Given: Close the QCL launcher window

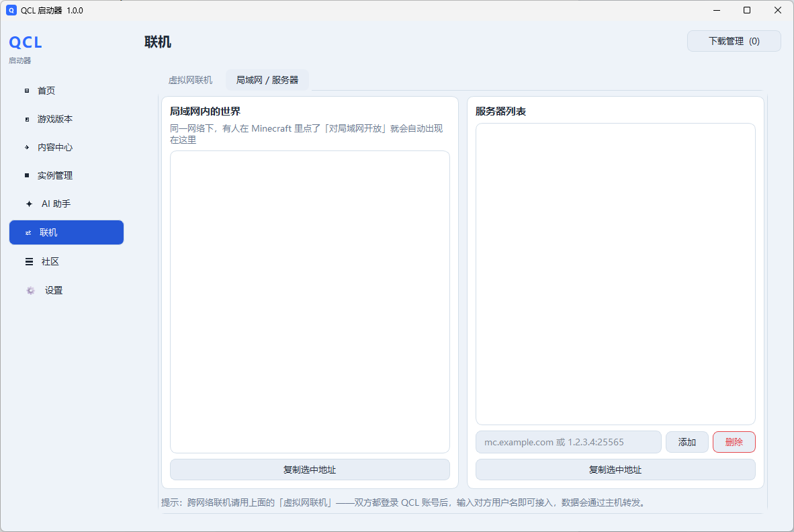Looking at the screenshot, I should tap(778, 10).
